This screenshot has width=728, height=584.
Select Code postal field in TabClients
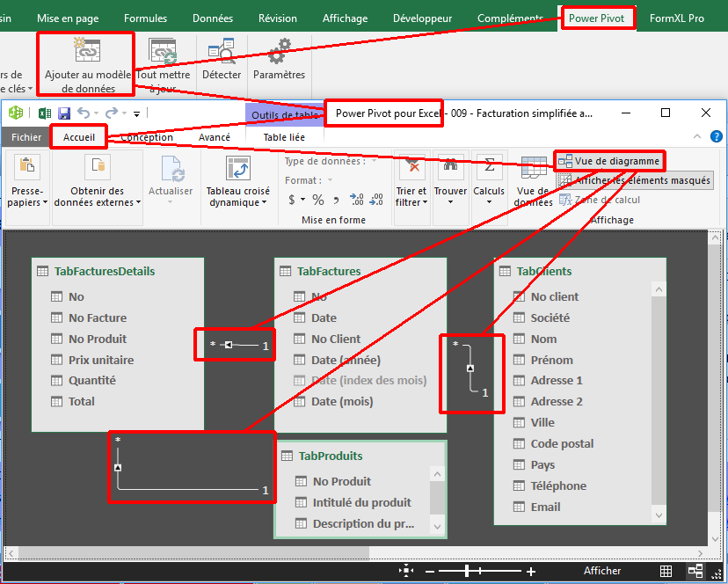(x=553, y=443)
